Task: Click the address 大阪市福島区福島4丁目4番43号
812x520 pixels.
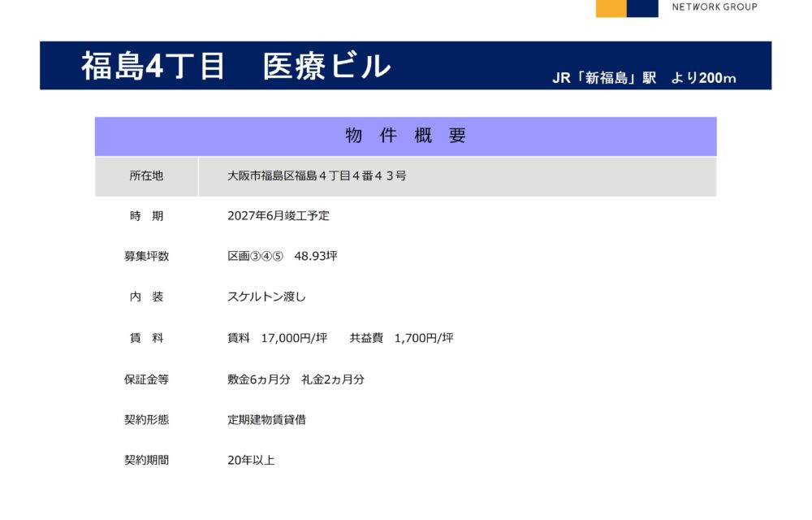Action: click(317, 176)
